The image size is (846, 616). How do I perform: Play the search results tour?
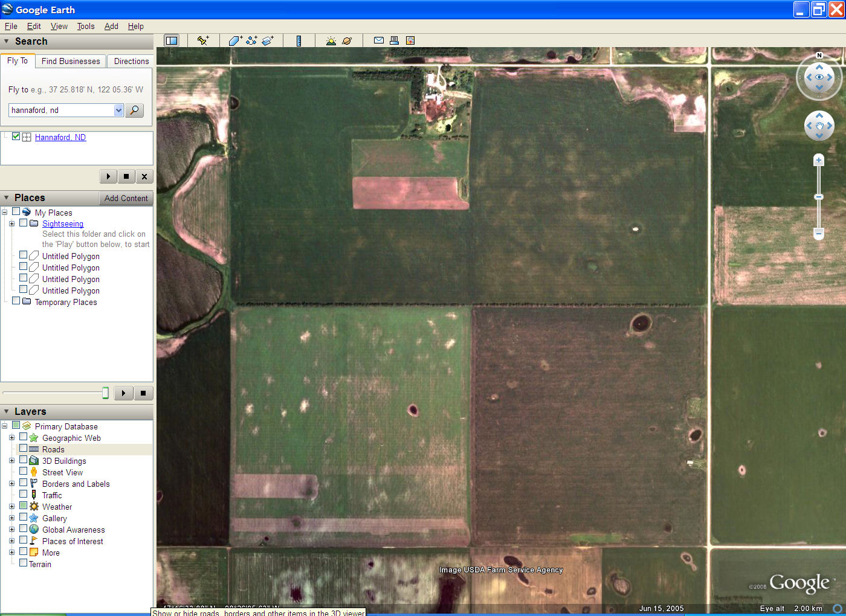[108, 176]
